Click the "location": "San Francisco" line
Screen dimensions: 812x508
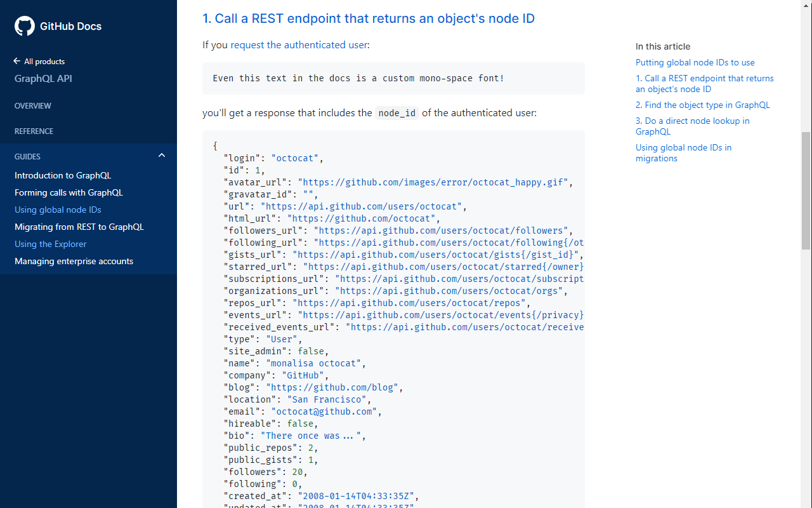298,399
